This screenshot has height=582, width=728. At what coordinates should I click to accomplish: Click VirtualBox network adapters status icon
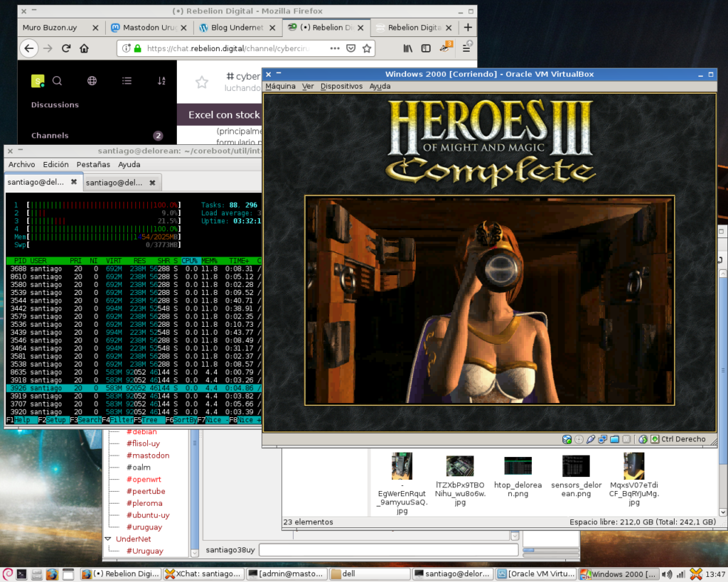click(603, 439)
